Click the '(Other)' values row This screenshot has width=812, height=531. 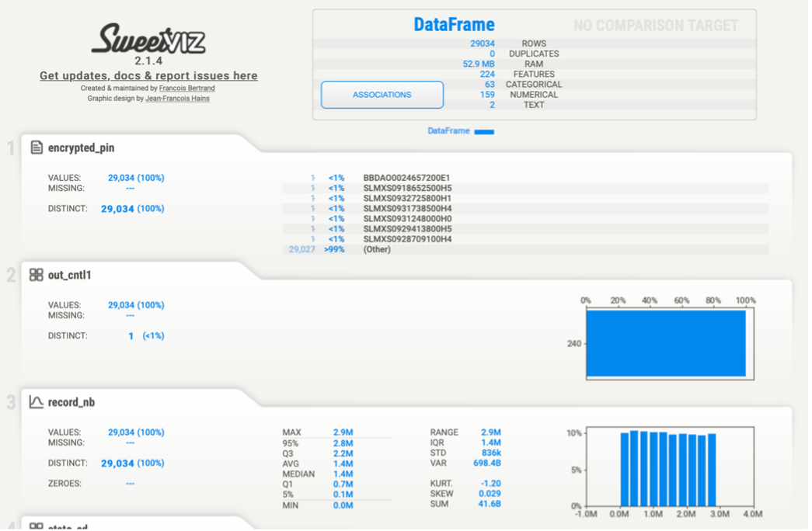377,249
